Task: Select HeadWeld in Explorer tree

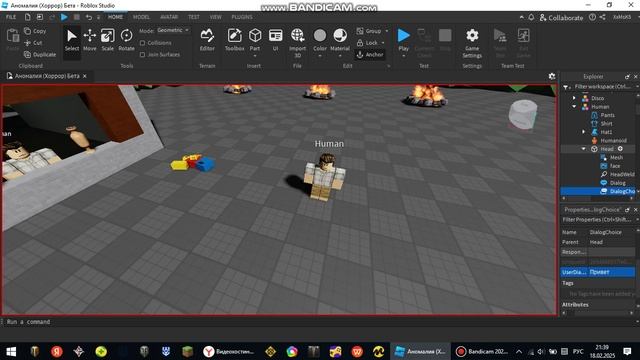Action: pos(622,174)
